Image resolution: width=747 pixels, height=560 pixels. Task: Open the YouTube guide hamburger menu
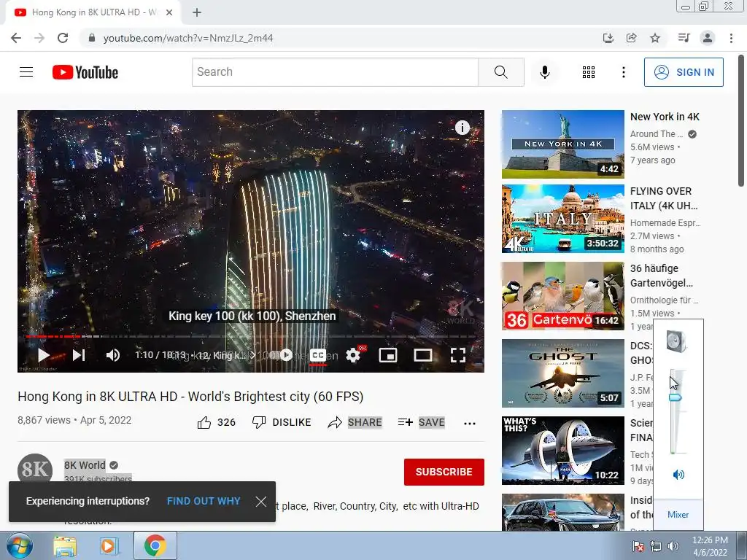(x=26, y=72)
